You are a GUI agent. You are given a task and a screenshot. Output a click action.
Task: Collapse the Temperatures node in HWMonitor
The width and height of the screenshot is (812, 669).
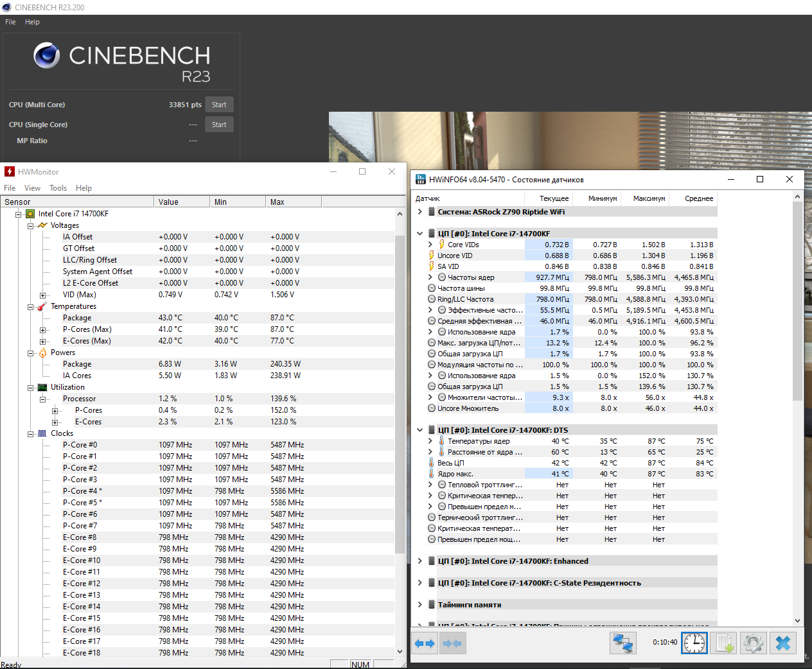point(30,307)
